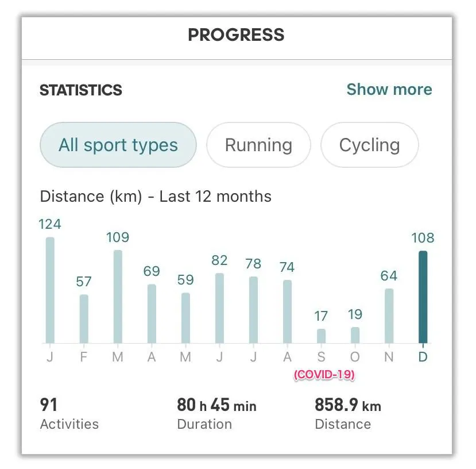
Task: Select the July bar showing 78 km
Action: click(253, 310)
